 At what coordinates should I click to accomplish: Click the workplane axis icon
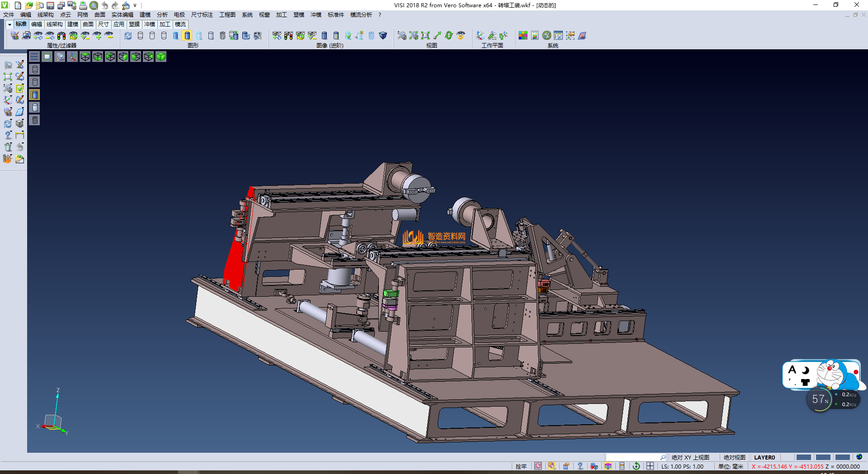(x=480, y=36)
